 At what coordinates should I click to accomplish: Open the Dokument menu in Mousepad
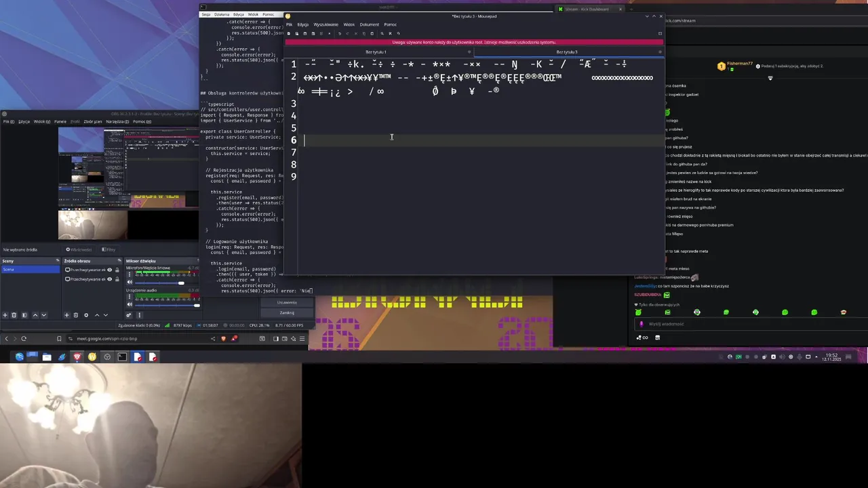[x=370, y=24]
